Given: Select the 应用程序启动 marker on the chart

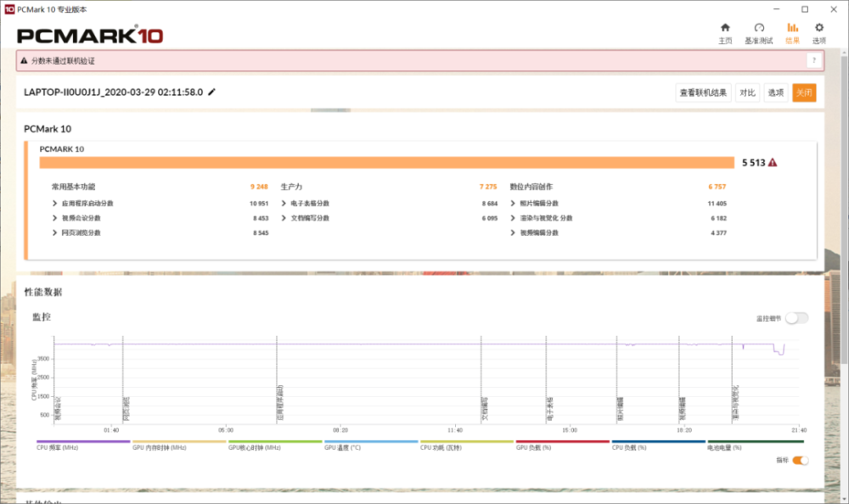Looking at the screenshot, I should pos(280,403).
